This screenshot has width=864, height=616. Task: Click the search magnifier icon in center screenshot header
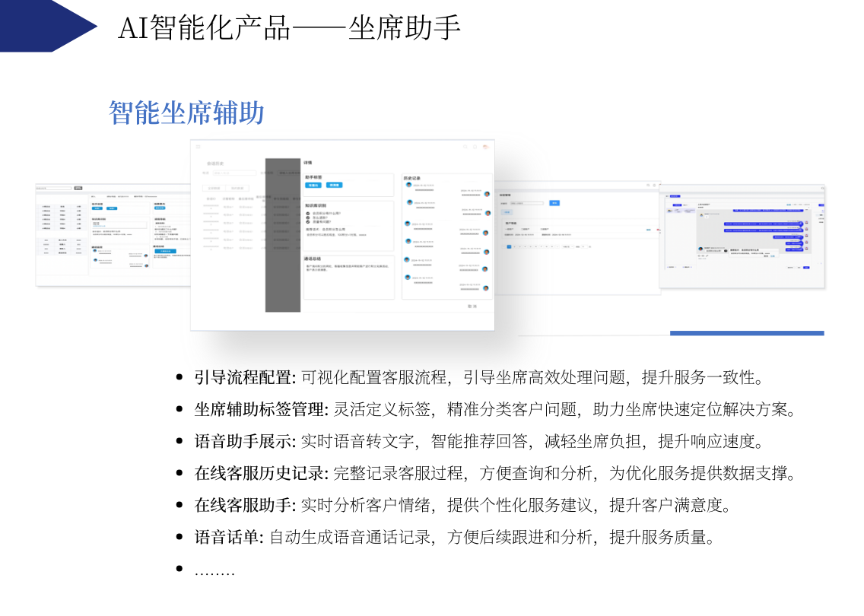pos(465,147)
